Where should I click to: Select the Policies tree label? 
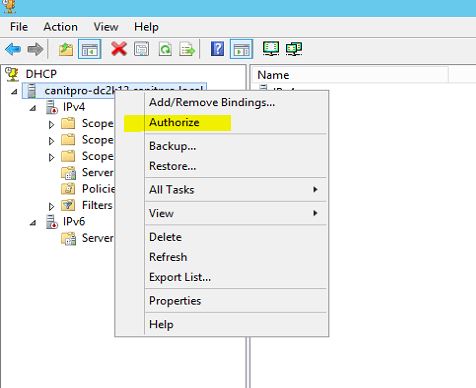(98, 189)
